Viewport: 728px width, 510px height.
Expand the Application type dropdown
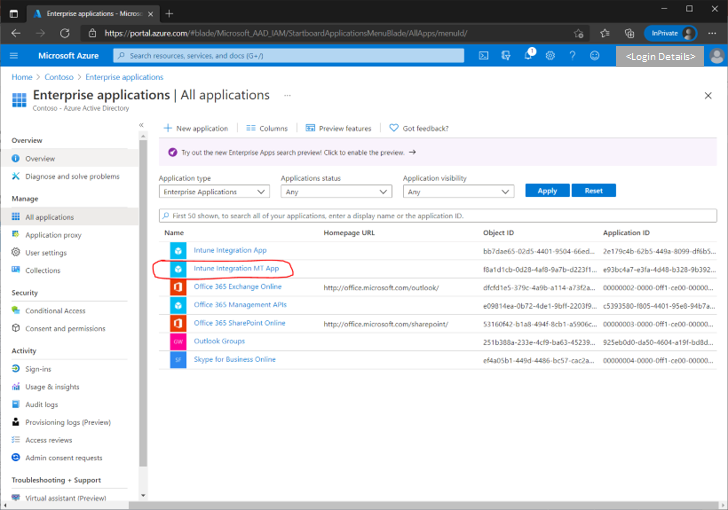(214, 191)
